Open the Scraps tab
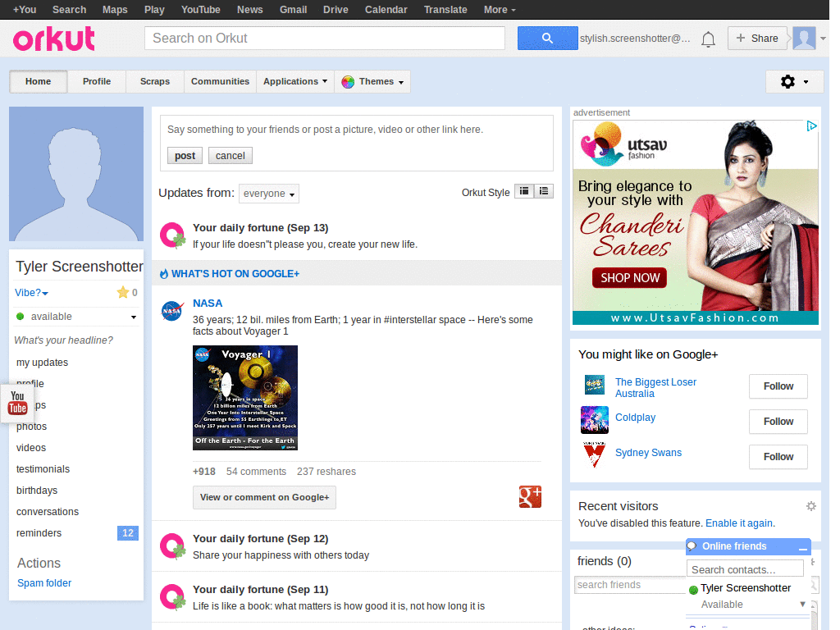The width and height of the screenshot is (840, 630). (x=155, y=81)
